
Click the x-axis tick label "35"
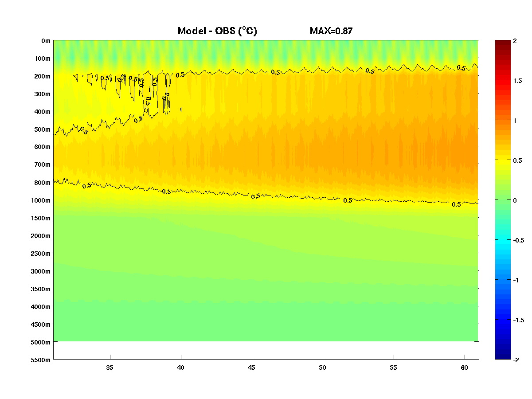click(x=110, y=368)
